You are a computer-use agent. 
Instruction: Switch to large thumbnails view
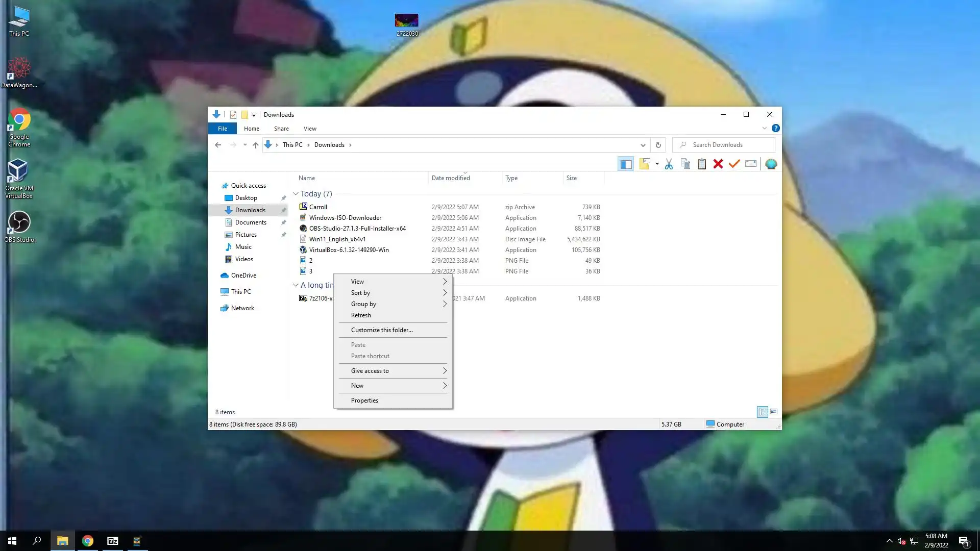click(x=774, y=412)
